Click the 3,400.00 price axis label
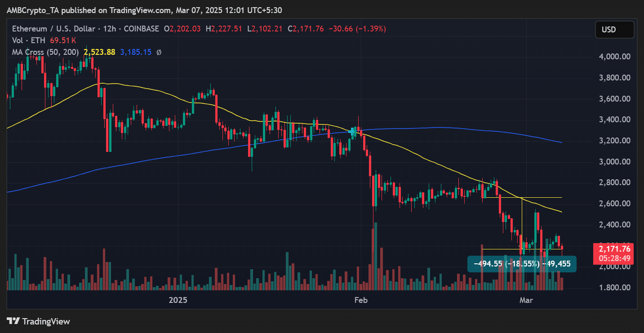 pyautogui.click(x=614, y=120)
